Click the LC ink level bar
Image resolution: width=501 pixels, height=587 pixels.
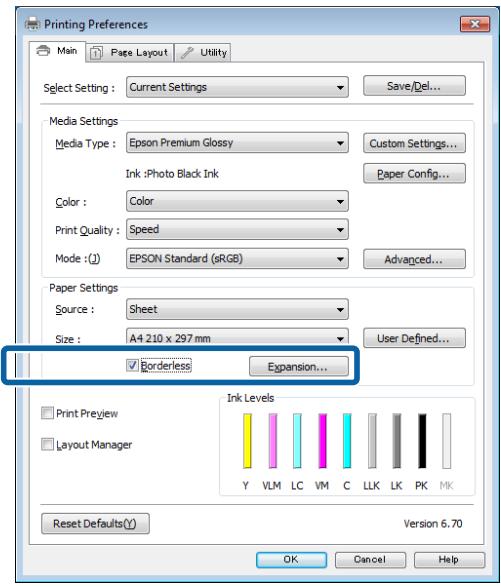click(x=297, y=441)
